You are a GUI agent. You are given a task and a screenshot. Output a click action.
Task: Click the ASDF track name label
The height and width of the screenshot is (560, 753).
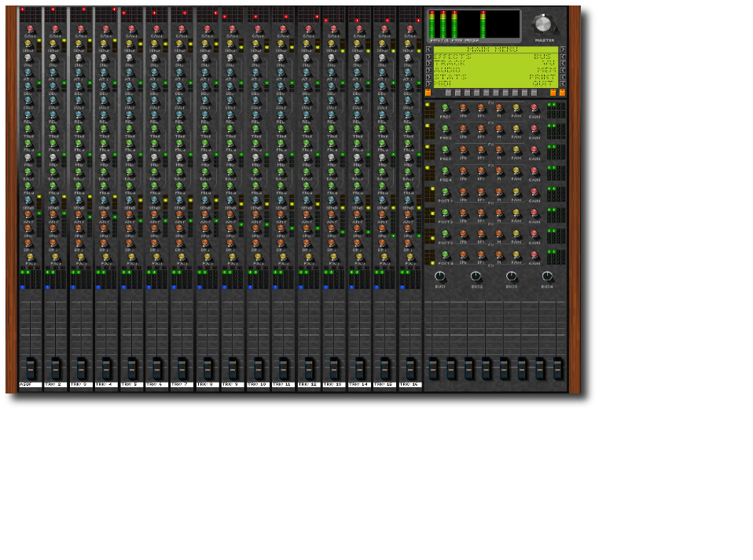(30, 384)
